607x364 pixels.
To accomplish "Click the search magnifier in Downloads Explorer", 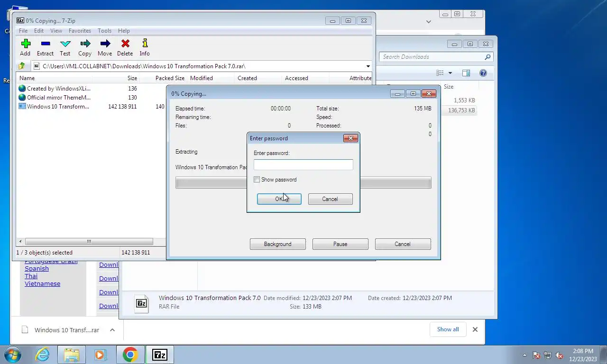I will click(487, 57).
